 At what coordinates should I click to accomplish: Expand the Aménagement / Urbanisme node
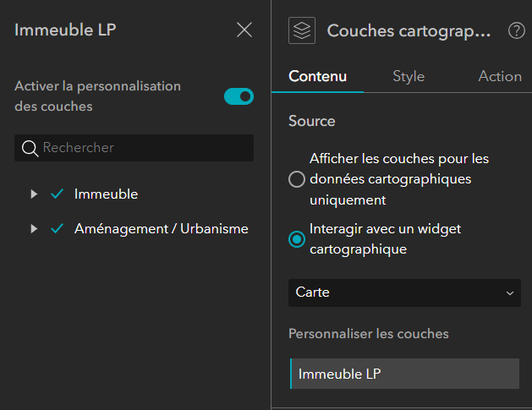[34, 229]
